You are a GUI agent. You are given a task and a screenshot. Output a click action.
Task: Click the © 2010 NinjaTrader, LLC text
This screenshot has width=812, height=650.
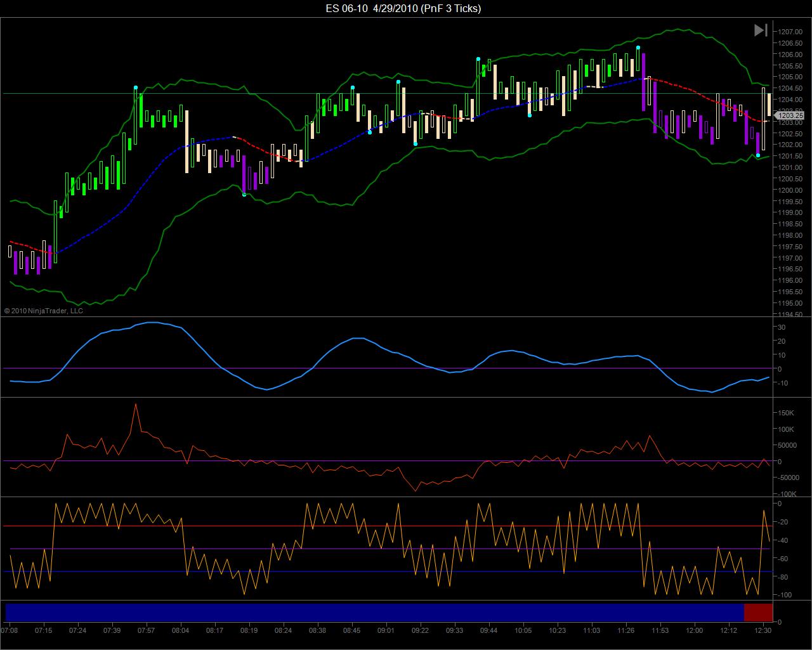click(x=44, y=311)
